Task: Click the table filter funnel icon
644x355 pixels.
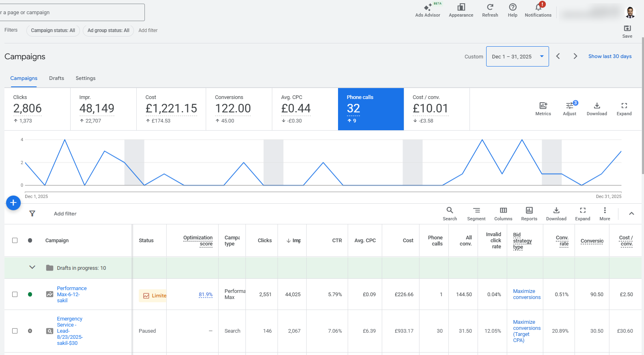Action: [32, 213]
